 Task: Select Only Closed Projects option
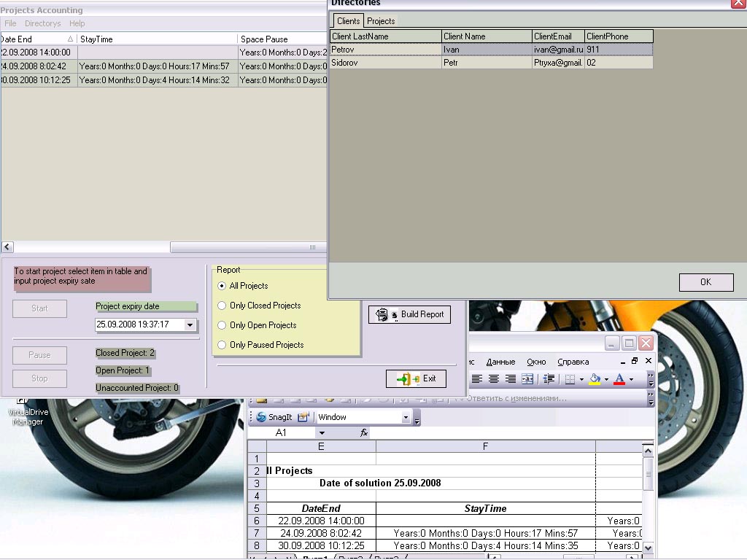pos(222,306)
